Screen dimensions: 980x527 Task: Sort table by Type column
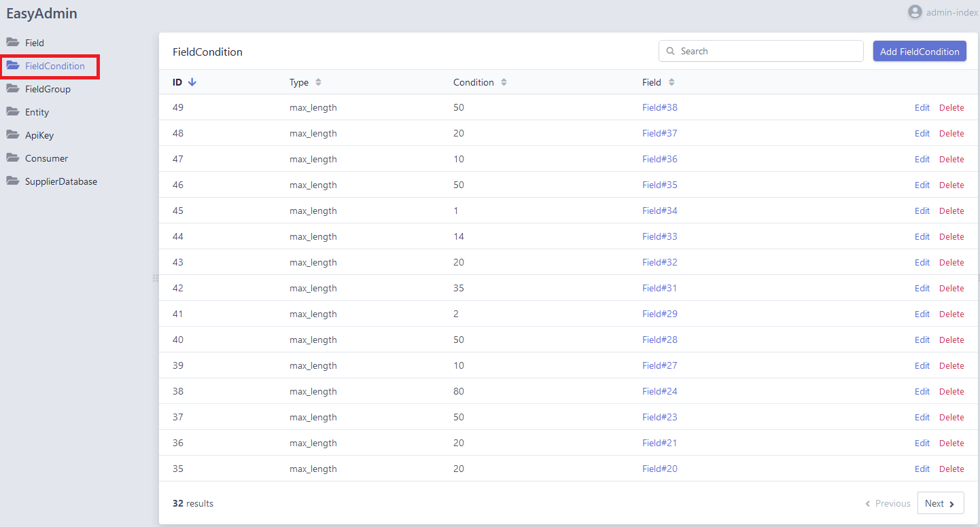click(x=318, y=82)
